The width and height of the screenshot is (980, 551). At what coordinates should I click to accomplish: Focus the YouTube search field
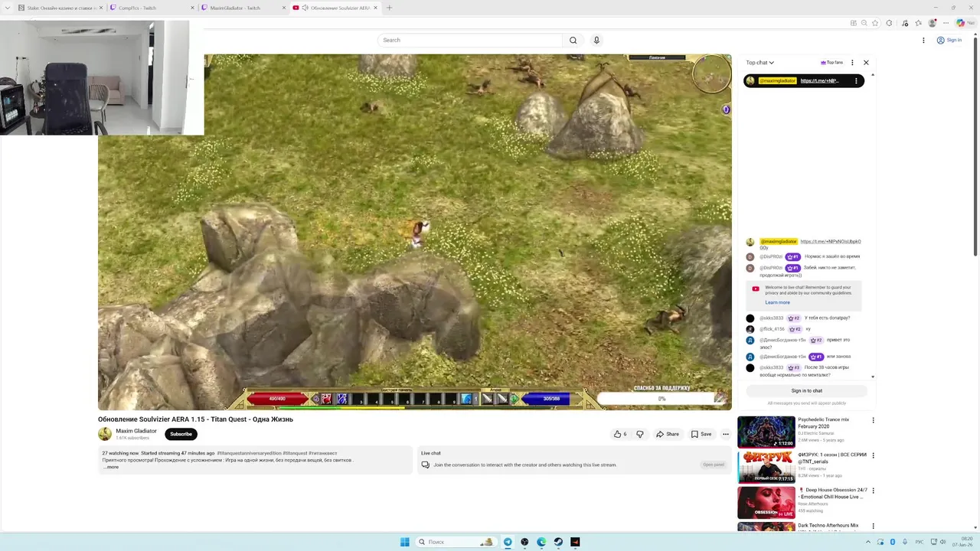click(470, 40)
